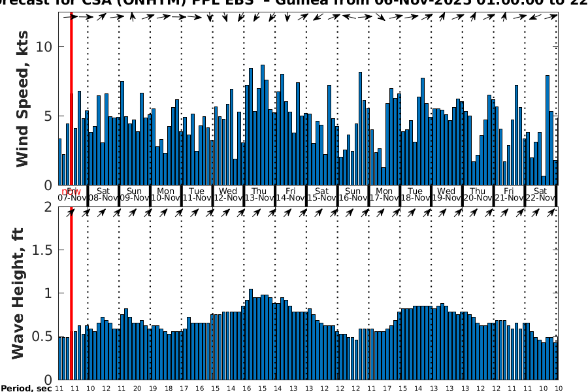This screenshot has height=392, width=588.
Task: Click the period value 20
Action: tap(137, 388)
